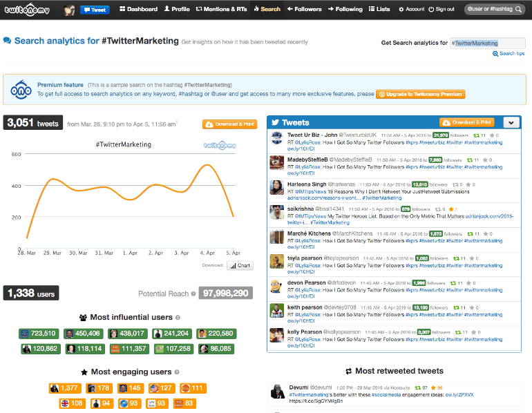This screenshot has width=532, height=413.
Task: Click Sign out link
Action: point(441,9)
